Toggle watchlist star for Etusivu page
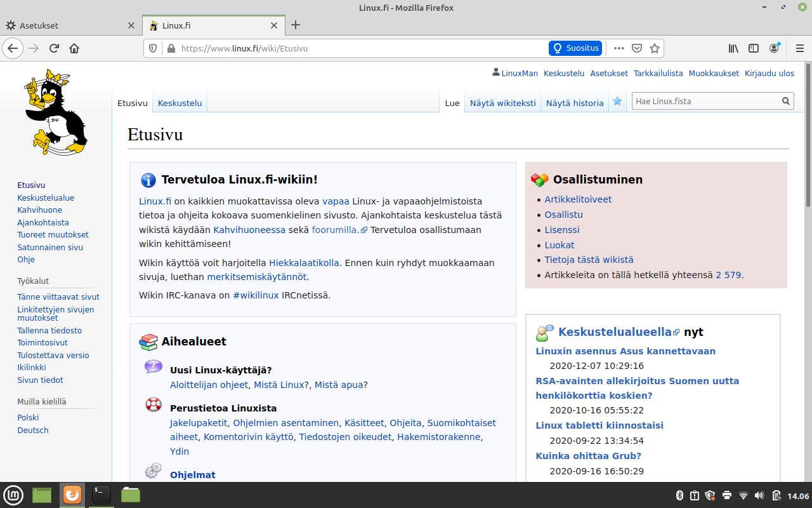The height and width of the screenshot is (508, 812). coord(617,102)
